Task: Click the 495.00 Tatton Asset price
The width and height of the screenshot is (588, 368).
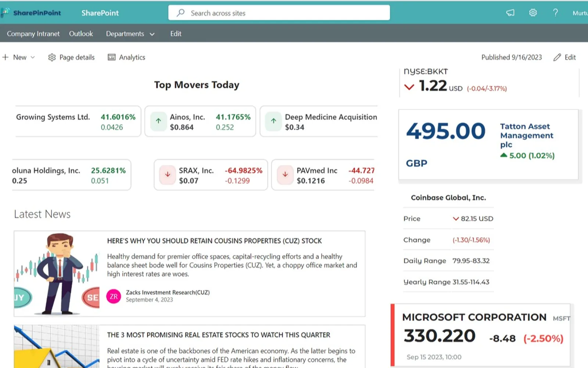Action: [x=445, y=131]
